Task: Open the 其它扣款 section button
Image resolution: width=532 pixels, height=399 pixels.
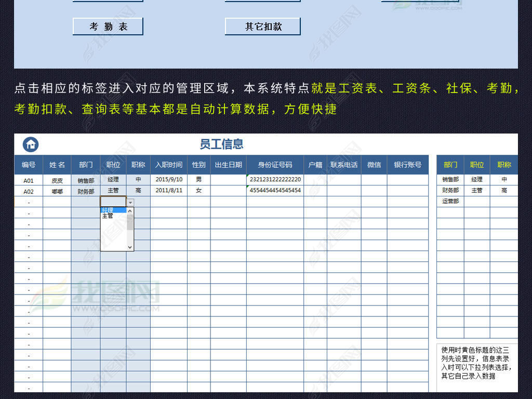Action: click(x=262, y=26)
